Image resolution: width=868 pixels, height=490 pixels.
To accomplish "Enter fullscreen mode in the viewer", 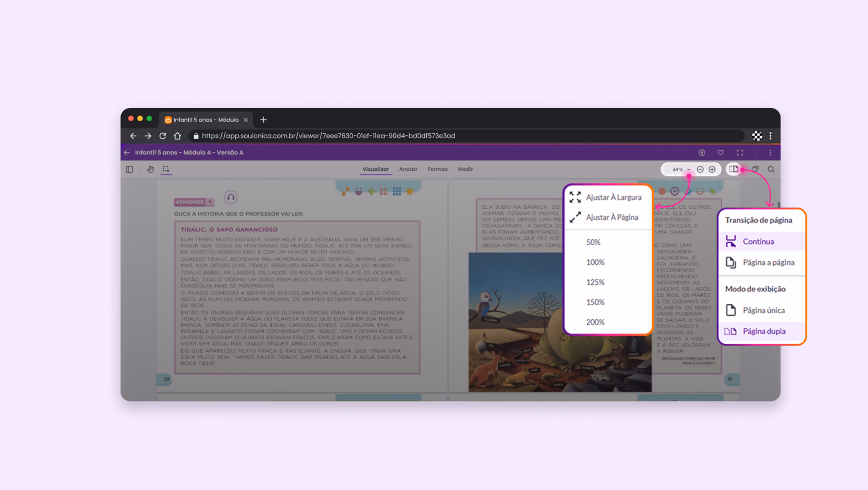I will [x=740, y=153].
